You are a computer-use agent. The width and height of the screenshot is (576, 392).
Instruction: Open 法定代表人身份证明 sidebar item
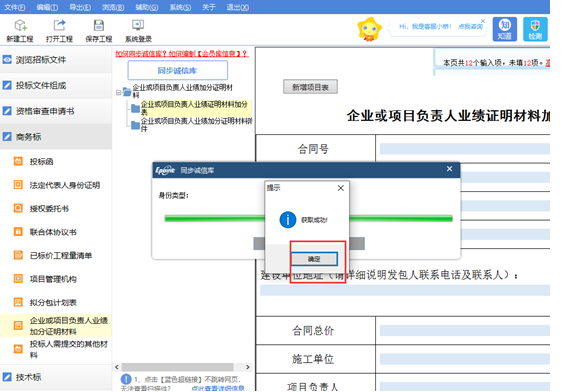tap(65, 185)
